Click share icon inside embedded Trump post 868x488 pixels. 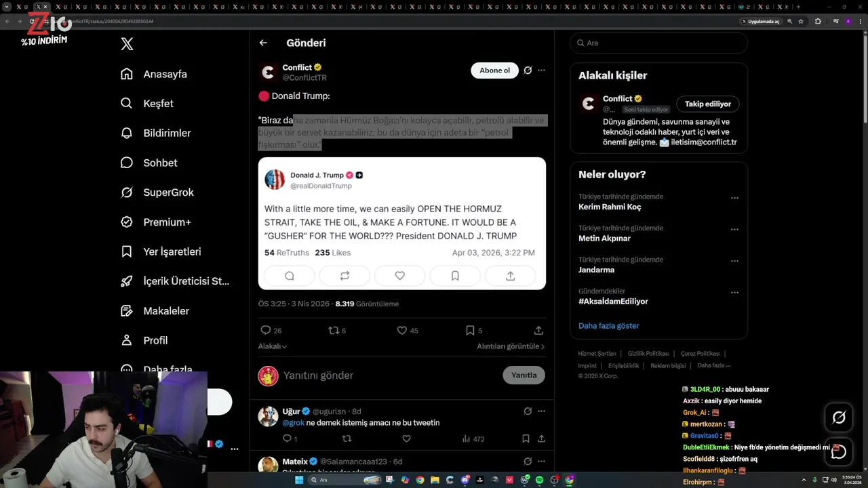[511, 276]
